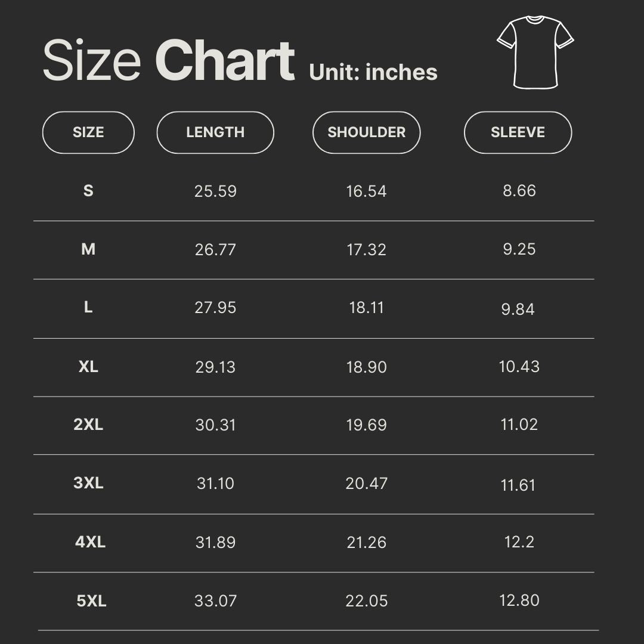Select the M size row label
The image size is (644, 644).
88,249
